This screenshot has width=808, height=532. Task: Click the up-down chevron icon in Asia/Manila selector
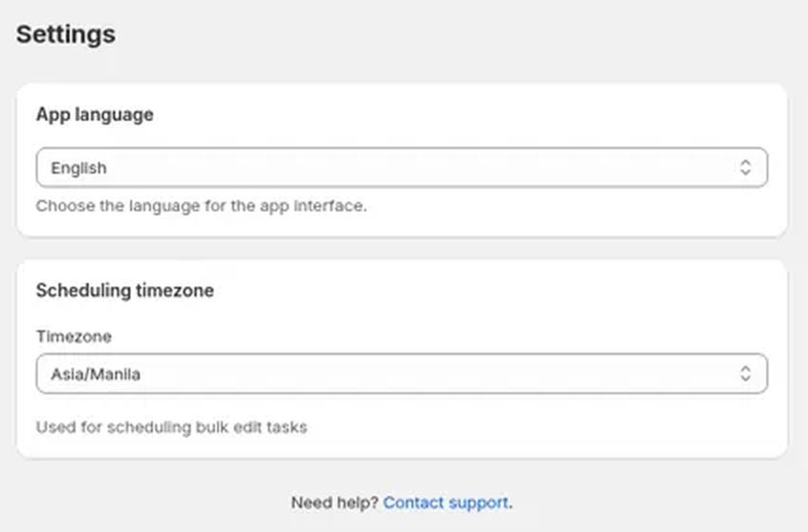pos(745,374)
